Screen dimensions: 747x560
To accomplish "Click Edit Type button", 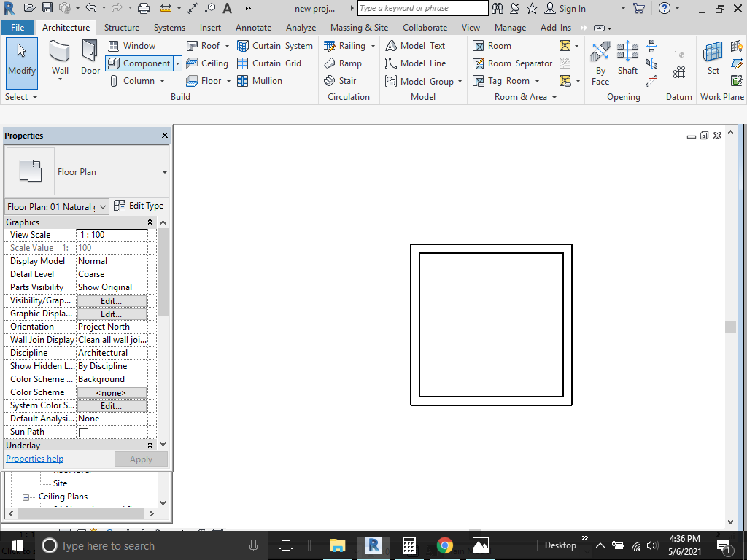I will point(139,206).
